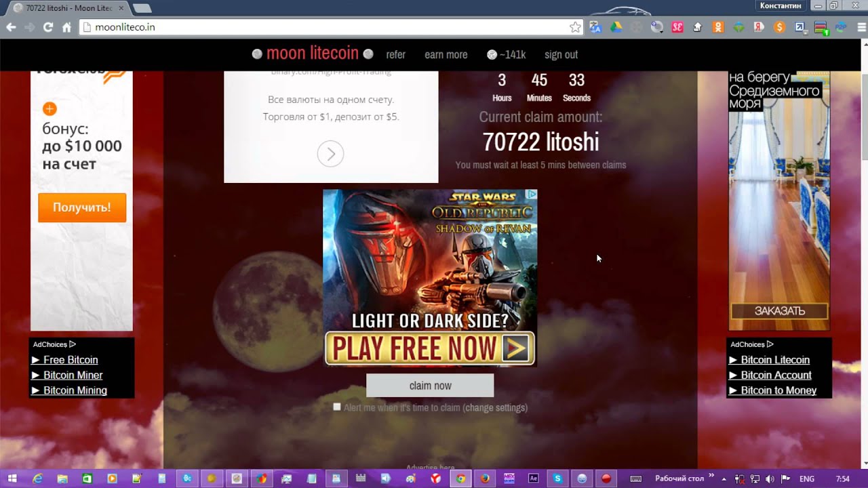Click the Получить! orange button

[x=82, y=207]
